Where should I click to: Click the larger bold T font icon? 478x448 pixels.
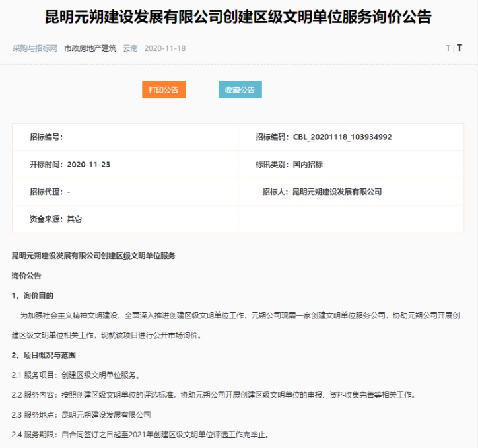click(460, 48)
